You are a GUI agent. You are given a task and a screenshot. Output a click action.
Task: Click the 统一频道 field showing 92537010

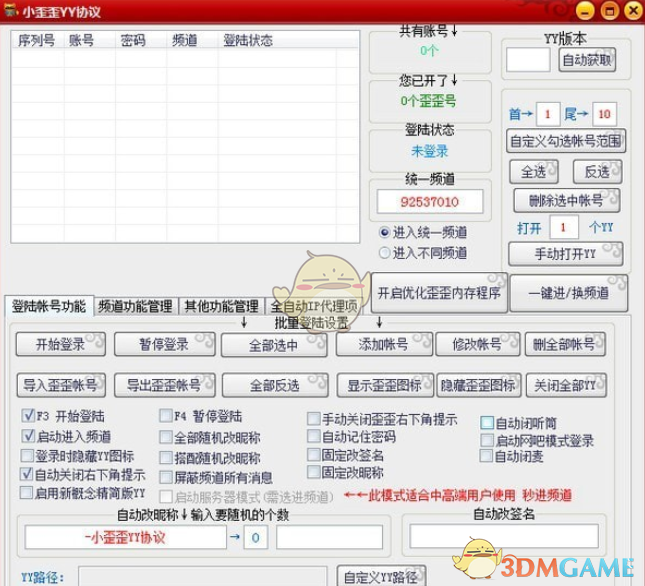point(430,202)
